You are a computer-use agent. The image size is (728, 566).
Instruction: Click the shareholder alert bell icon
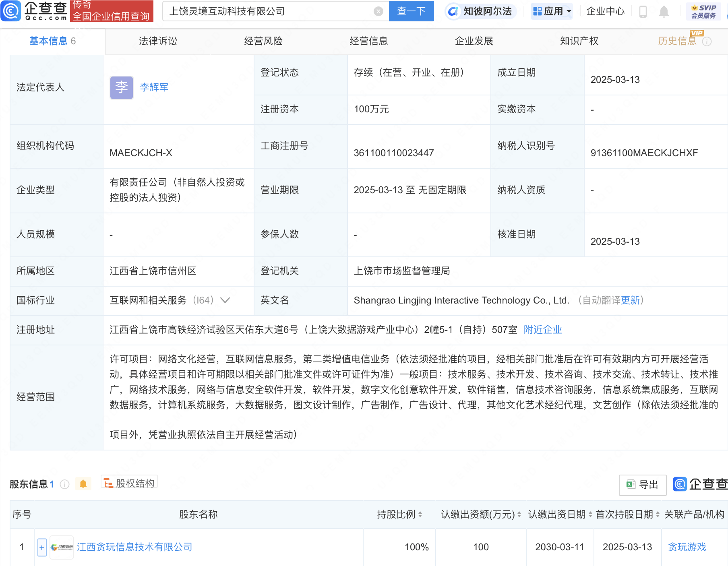pyautogui.click(x=83, y=484)
